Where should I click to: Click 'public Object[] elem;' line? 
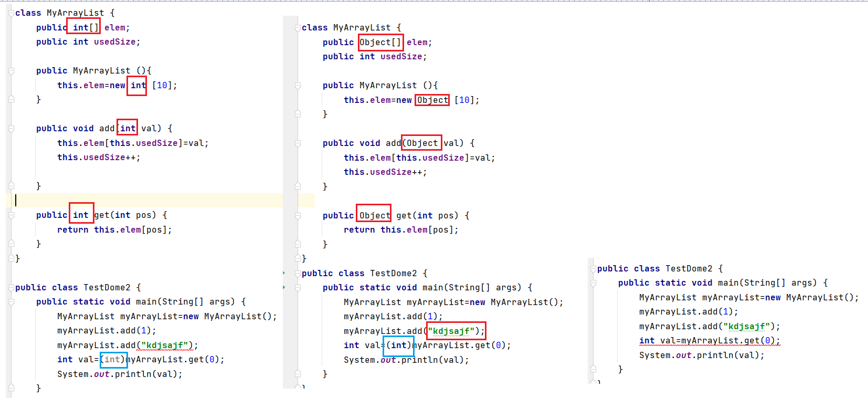coord(377,43)
